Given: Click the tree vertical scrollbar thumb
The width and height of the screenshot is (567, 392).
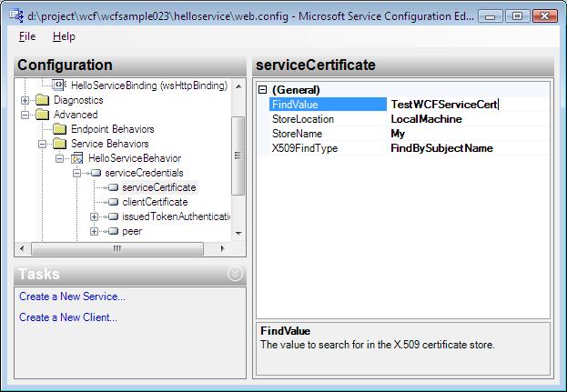Looking at the screenshot, I should pyautogui.click(x=238, y=156).
